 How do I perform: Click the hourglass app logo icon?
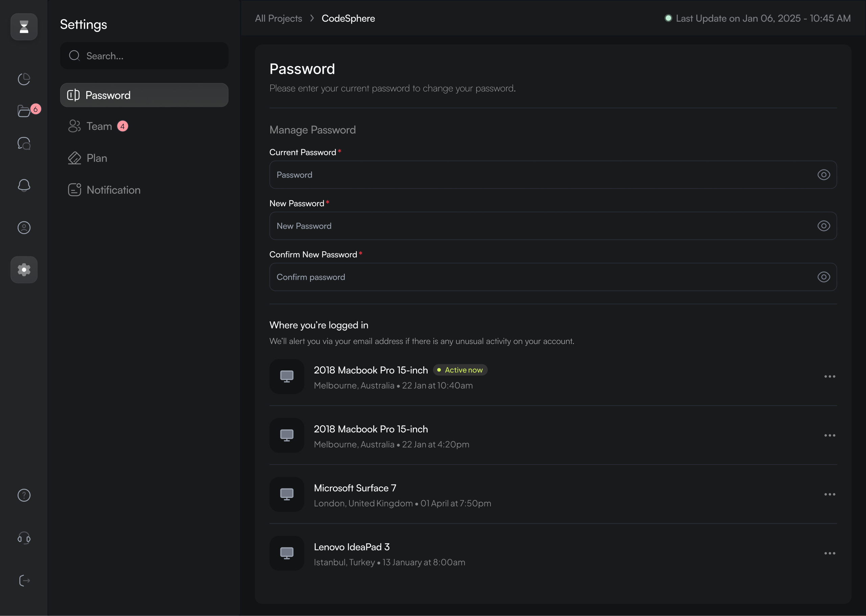coord(24,27)
